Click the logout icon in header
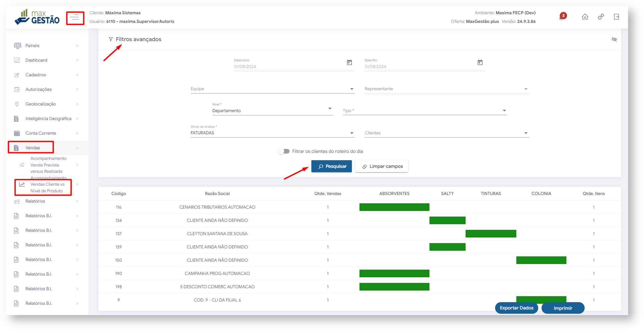This screenshot has height=331, width=644. (x=616, y=17)
